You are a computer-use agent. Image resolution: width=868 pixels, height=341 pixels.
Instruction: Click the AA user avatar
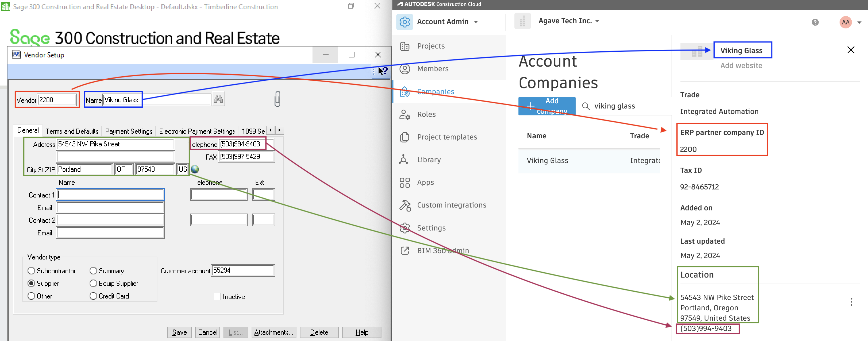845,22
